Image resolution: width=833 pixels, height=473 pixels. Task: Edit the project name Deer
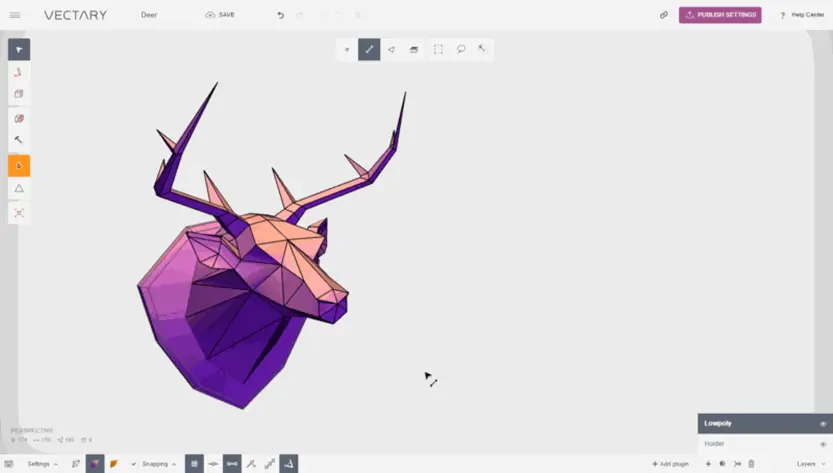tap(149, 15)
